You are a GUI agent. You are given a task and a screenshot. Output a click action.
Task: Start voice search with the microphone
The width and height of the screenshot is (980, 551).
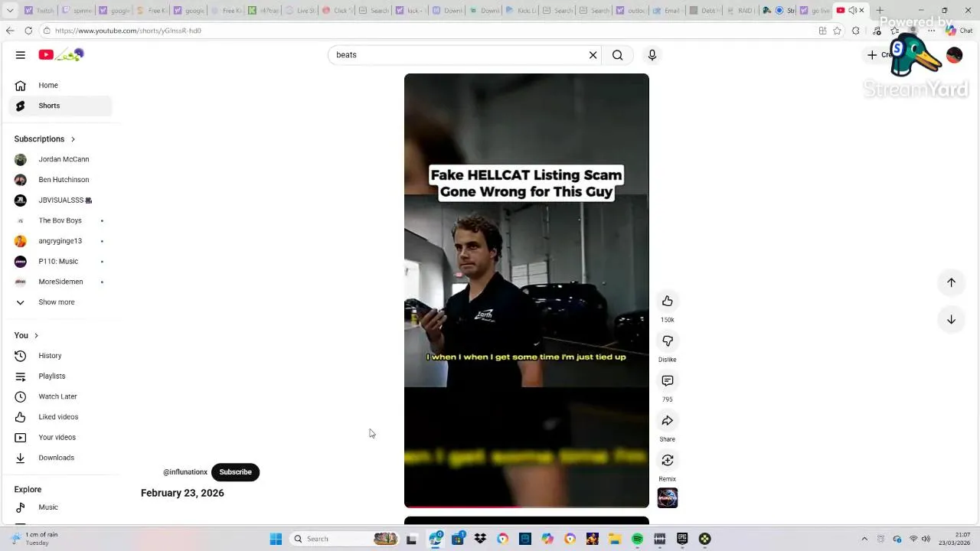click(x=652, y=55)
